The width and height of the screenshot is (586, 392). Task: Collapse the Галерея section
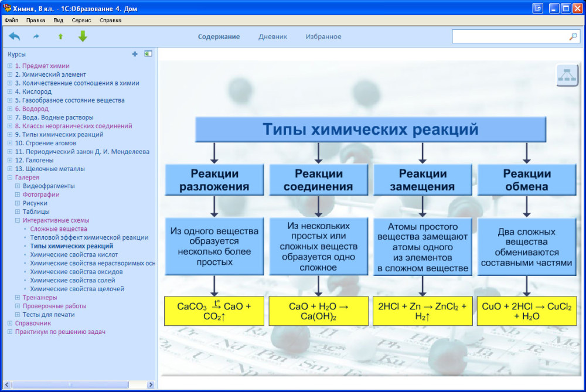pos(10,178)
